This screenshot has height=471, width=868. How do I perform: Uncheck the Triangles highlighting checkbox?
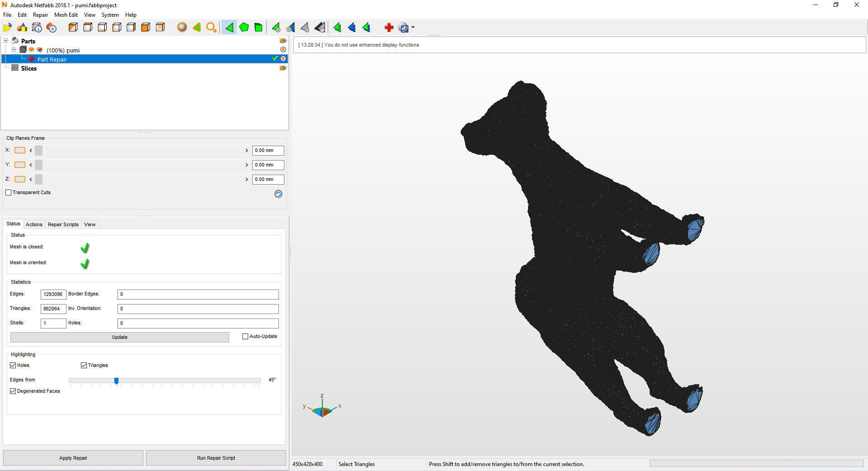tap(84, 365)
